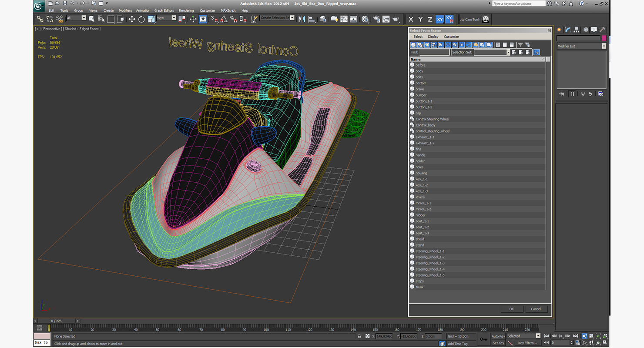The height and width of the screenshot is (348, 644).
Task: Open Key Filters dialog
Action: [x=527, y=343]
